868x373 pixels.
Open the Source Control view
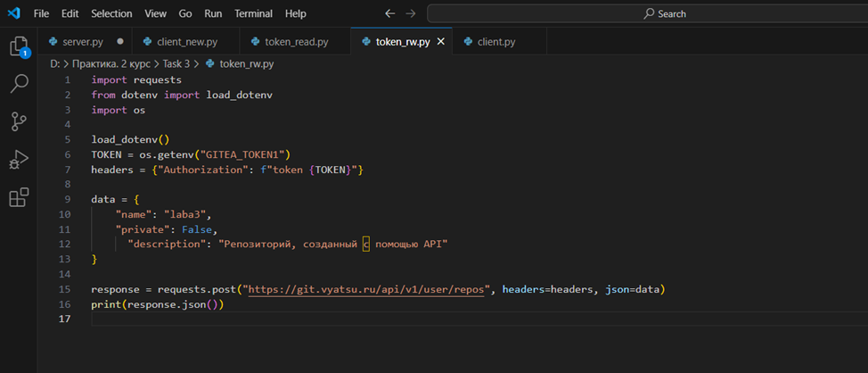coord(19,121)
